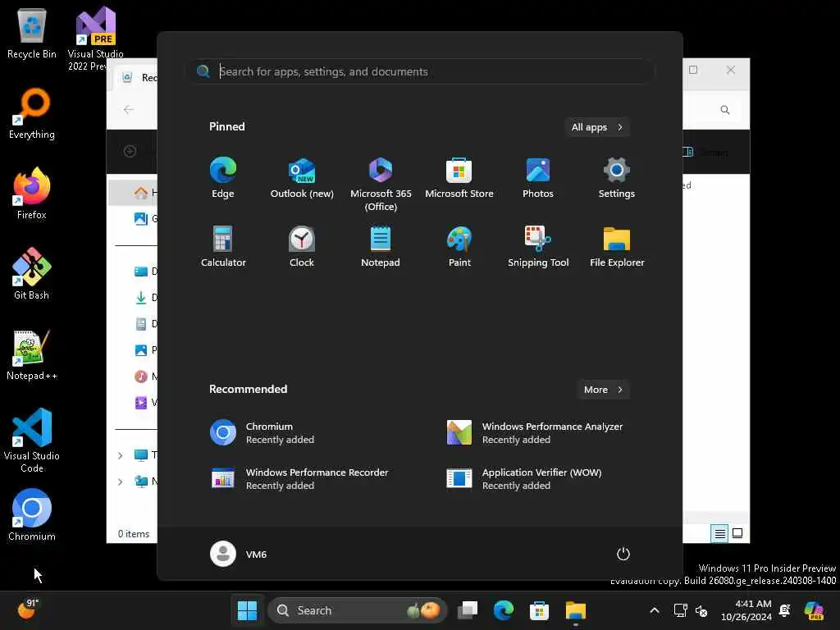Select Git Bash desktop shortcut

tap(32, 274)
